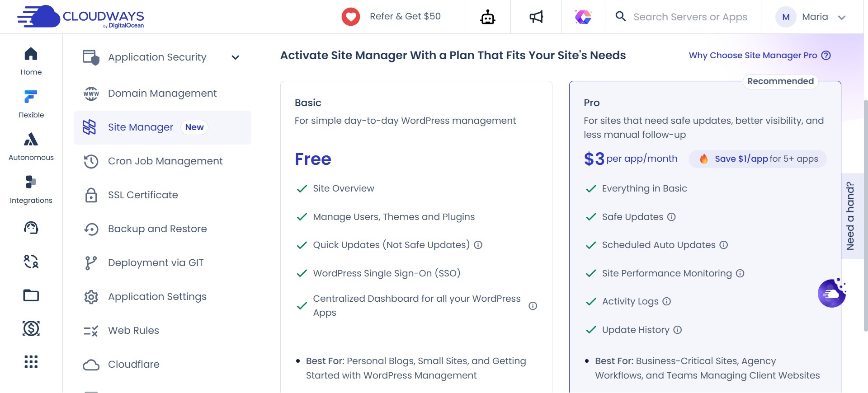The width and height of the screenshot is (868, 393).
Task: Open Application Settings
Action: (x=163, y=297)
